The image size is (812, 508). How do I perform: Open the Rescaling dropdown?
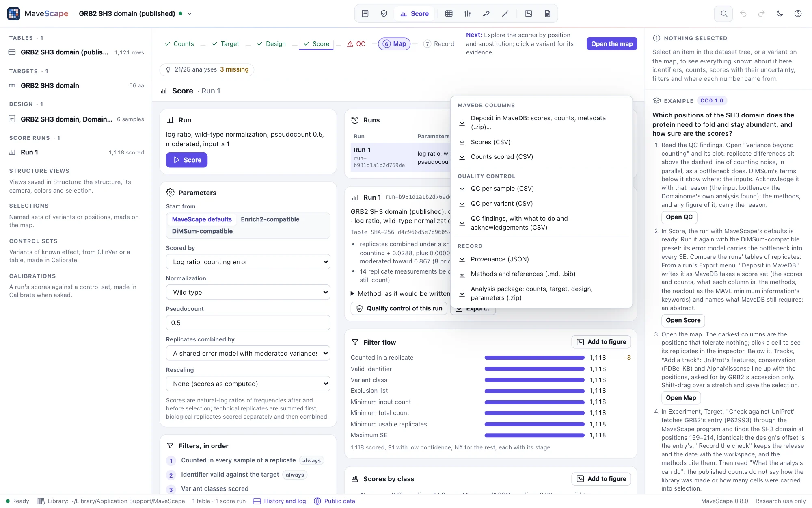click(x=248, y=384)
